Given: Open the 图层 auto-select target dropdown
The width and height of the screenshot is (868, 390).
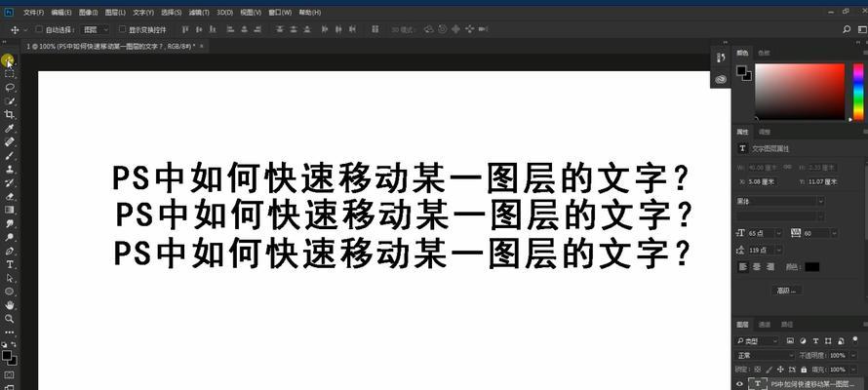Looking at the screenshot, I should click(96, 29).
